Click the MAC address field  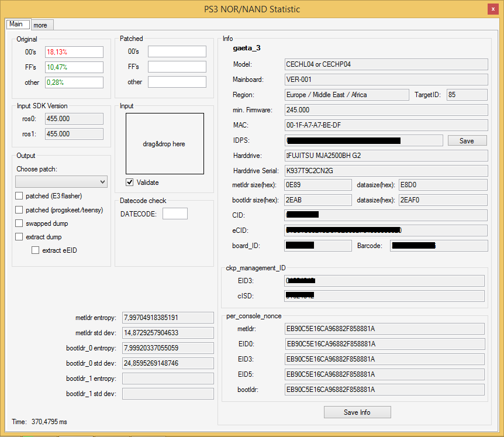pyautogui.click(x=385, y=125)
